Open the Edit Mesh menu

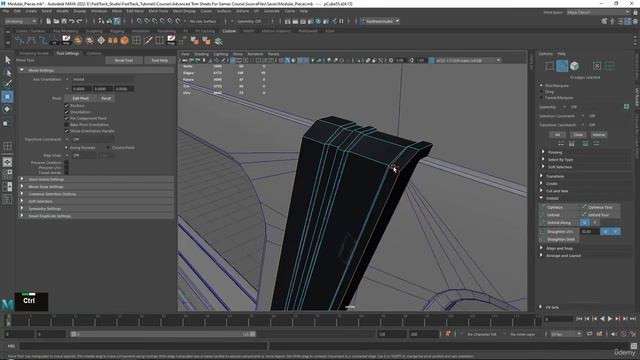(135, 11)
